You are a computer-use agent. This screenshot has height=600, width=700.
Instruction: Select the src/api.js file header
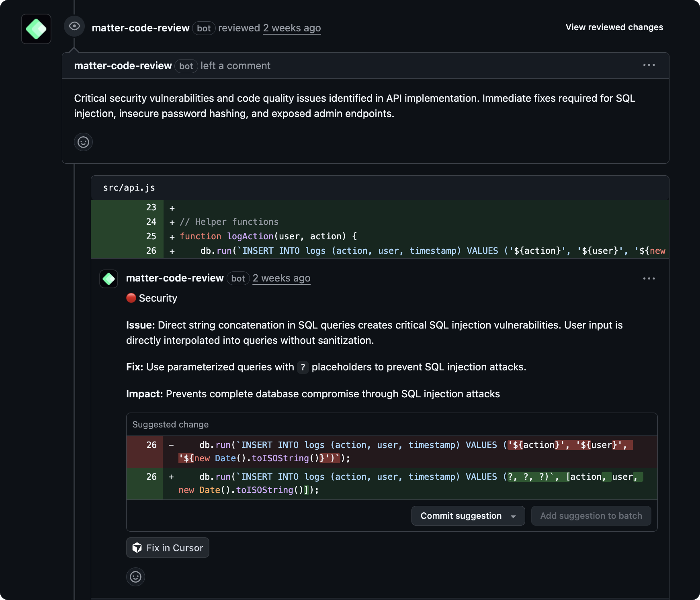(129, 187)
